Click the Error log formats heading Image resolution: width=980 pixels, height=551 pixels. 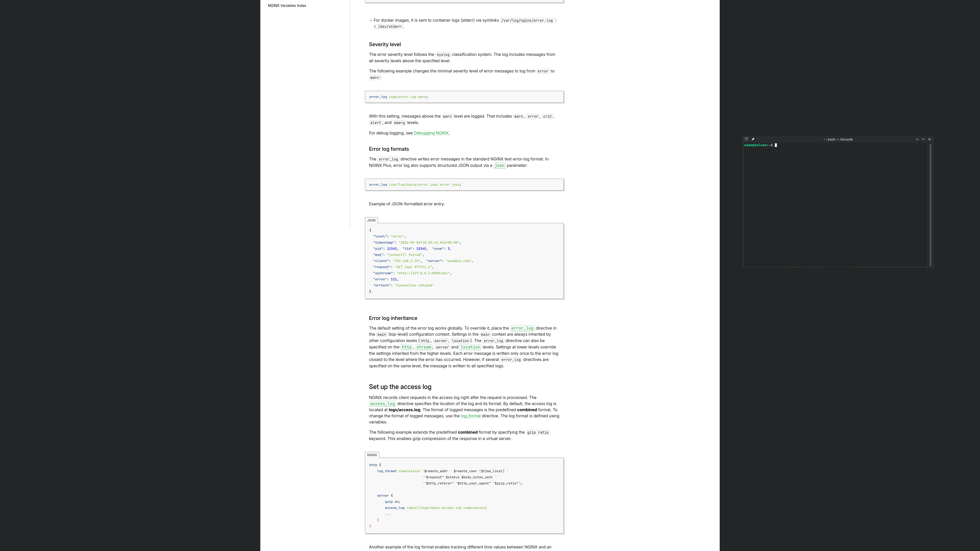click(x=389, y=149)
